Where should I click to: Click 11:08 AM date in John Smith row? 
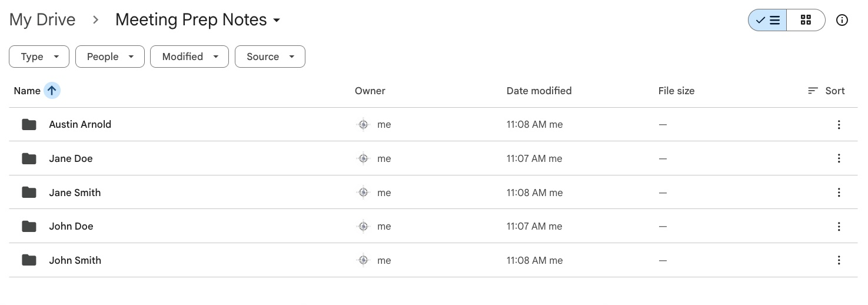click(534, 260)
